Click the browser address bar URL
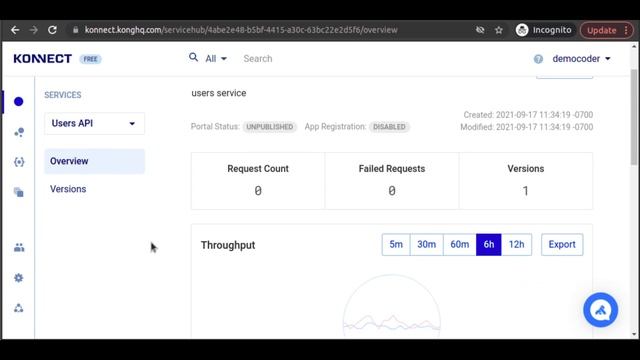This screenshot has width=640, height=360. tap(241, 30)
